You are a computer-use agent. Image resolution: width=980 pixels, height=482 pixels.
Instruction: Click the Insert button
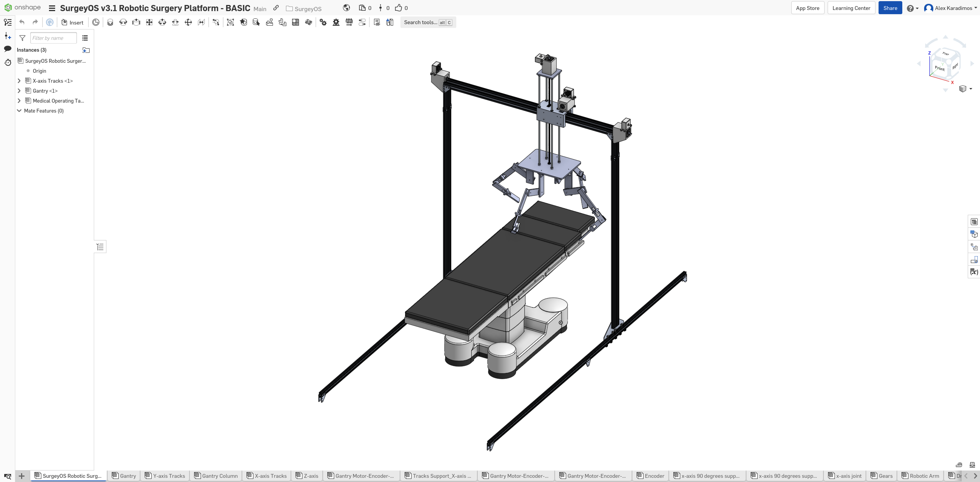[72, 22]
